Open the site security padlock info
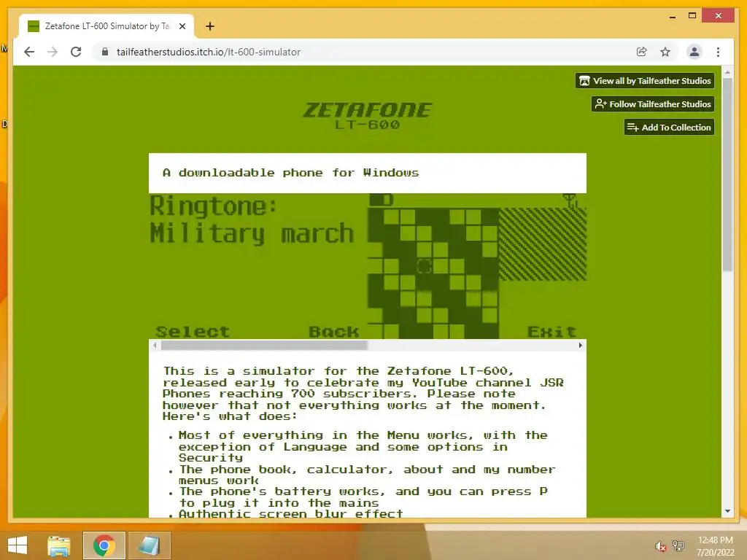This screenshot has width=747, height=560. tap(105, 52)
